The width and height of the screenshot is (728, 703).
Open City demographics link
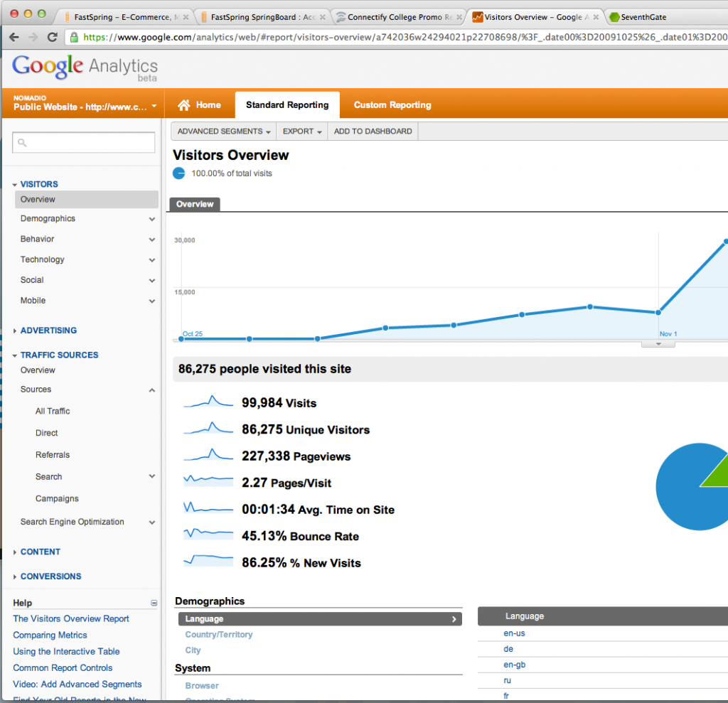click(193, 650)
